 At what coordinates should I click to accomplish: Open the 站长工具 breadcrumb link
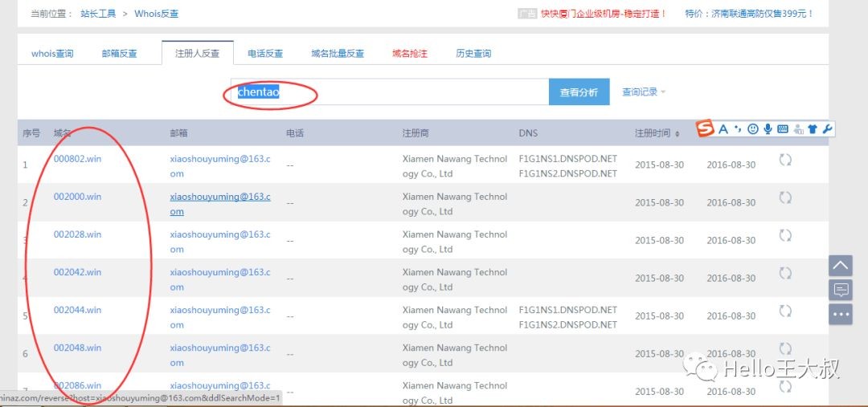[98, 14]
